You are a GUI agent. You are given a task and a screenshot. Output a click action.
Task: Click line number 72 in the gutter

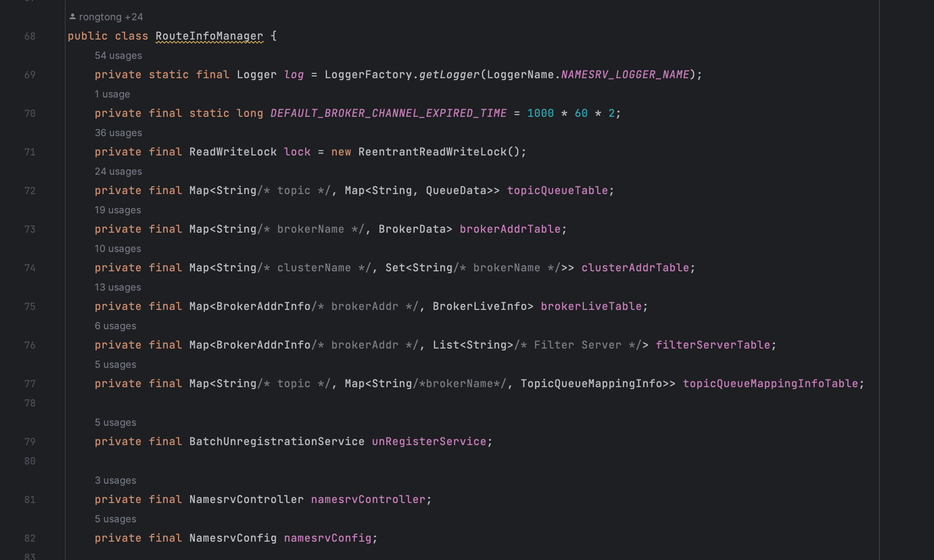click(30, 191)
